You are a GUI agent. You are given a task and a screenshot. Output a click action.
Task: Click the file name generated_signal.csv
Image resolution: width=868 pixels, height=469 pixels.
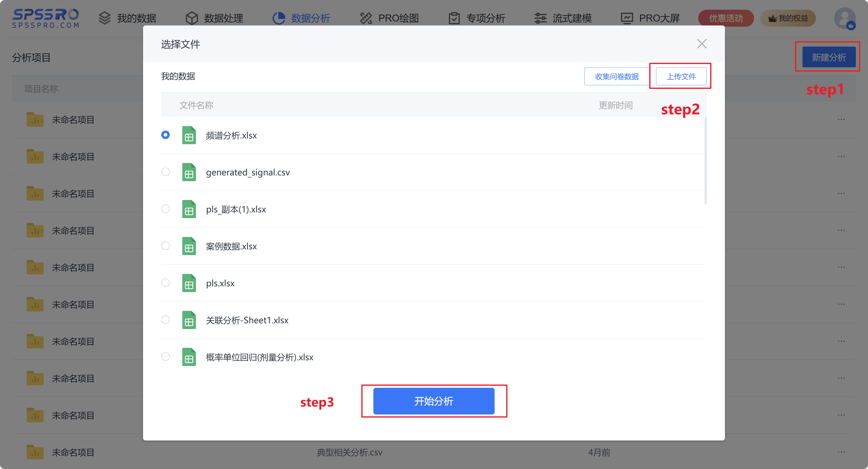coord(248,172)
